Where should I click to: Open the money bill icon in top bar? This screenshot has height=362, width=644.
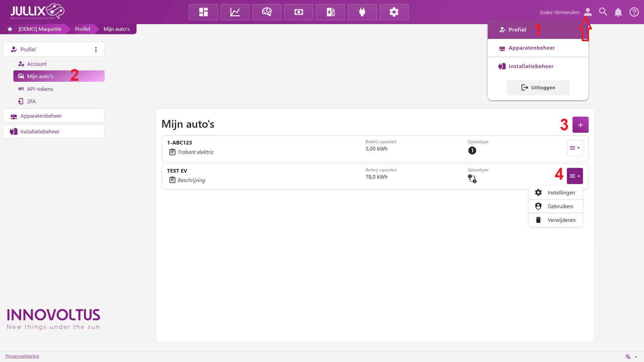tap(299, 12)
